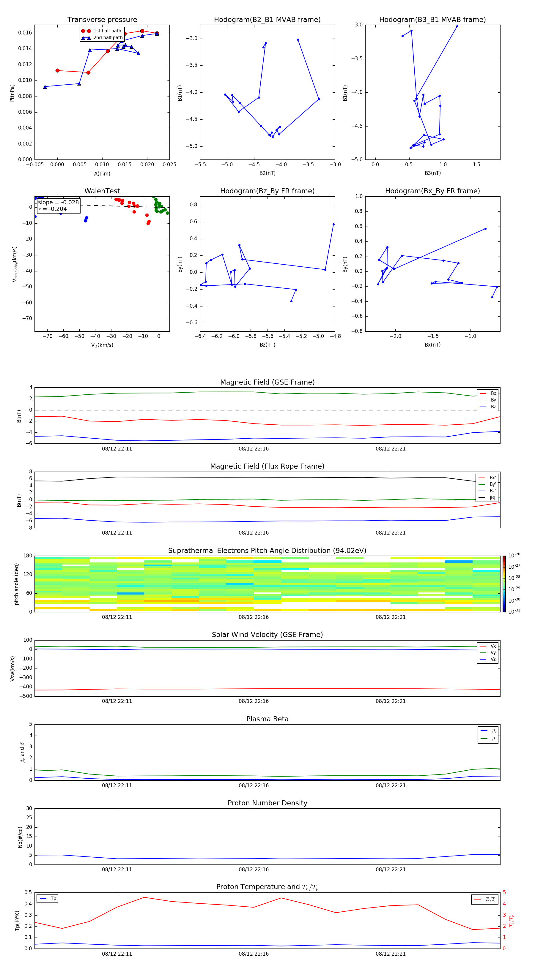Click "08/12 22:16" under Plasma Beta plot
The height and width of the screenshot is (980, 535).
tap(254, 785)
